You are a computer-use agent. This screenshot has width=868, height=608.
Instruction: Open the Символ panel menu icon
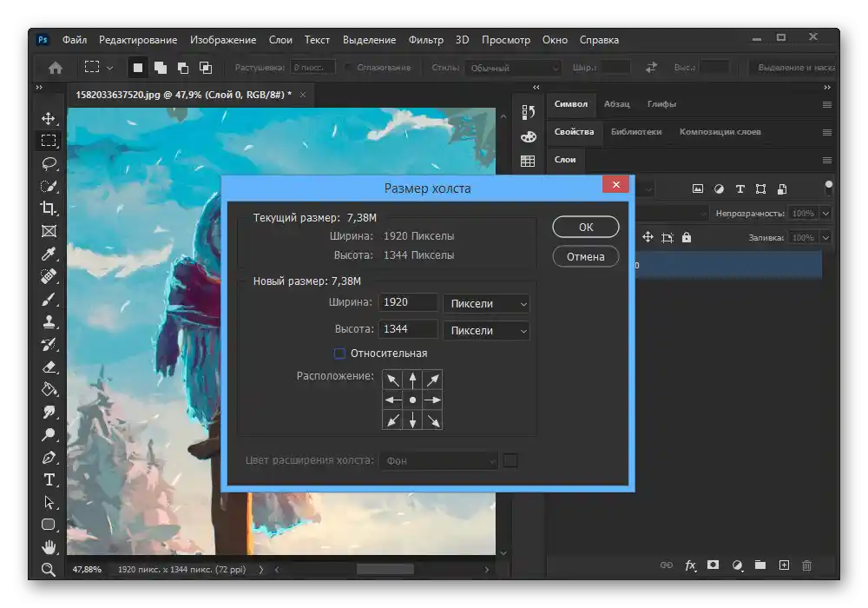(827, 104)
